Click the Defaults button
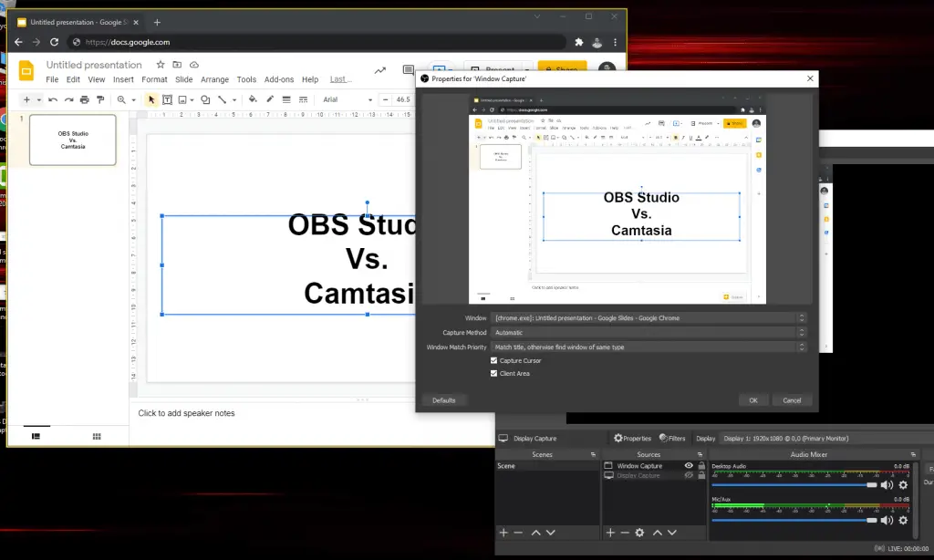 tap(444, 400)
